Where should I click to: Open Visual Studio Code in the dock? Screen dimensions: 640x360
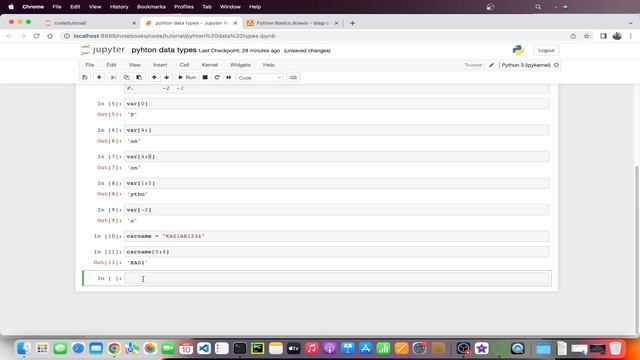[204, 348]
